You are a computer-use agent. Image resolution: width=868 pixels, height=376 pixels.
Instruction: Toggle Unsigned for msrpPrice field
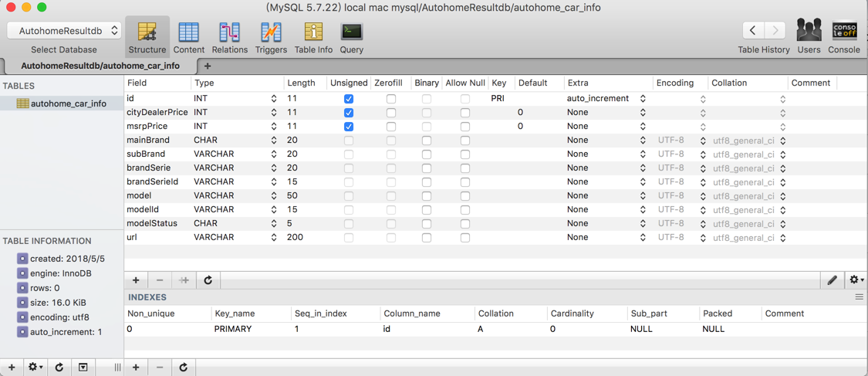coord(349,127)
